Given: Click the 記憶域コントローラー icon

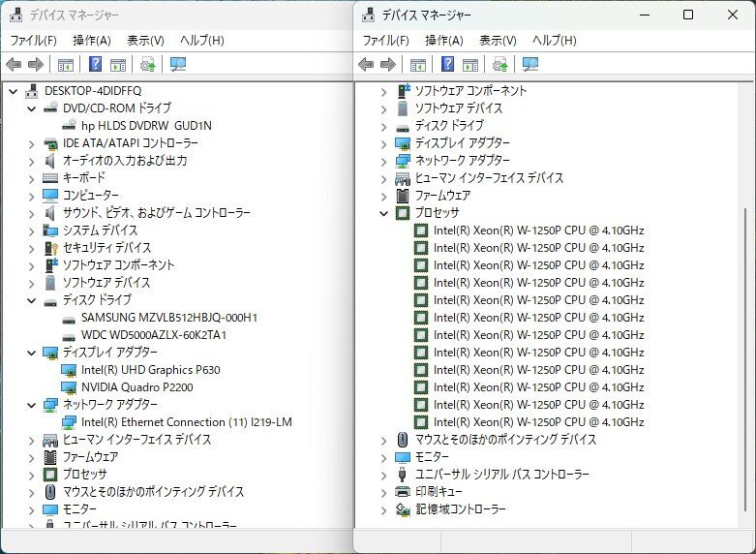Looking at the screenshot, I should 403,509.
